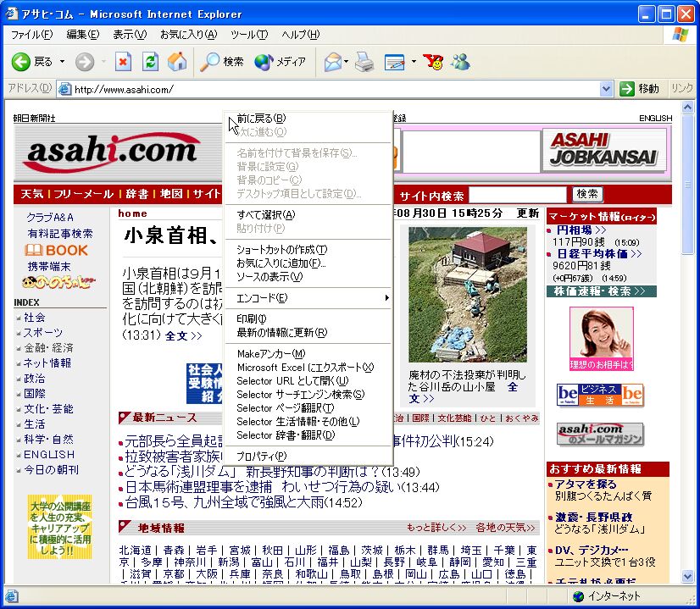The image size is (700, 609).
Task: Click the page scrollbar up arrow
Action: (x=687, y=107)
